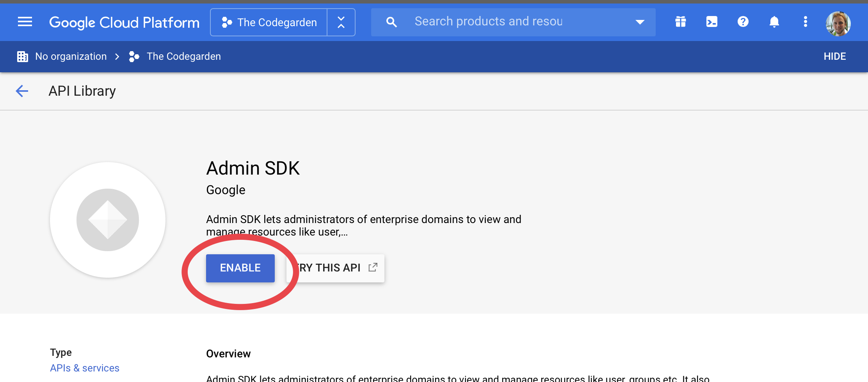Open APIs & services link
The width and height of the screenshot is (868, 382).
pos(85,368)
